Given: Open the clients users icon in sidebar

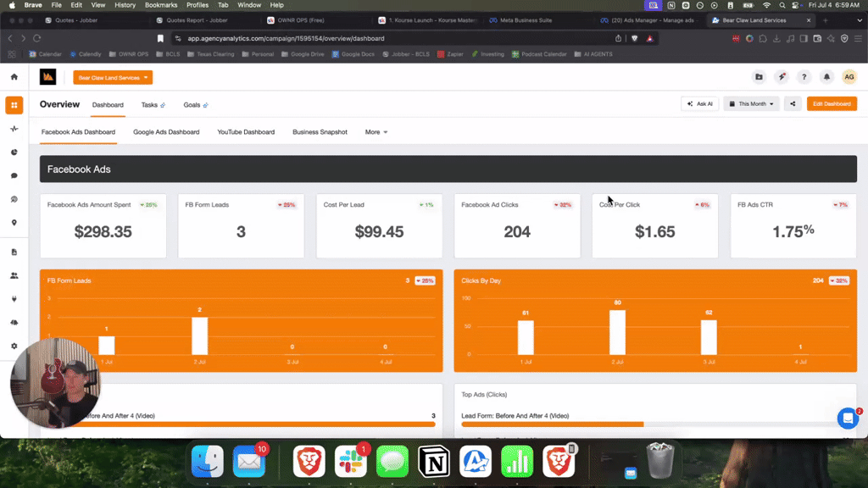Looking at the screenshot, I should click(x=13, y=275).
